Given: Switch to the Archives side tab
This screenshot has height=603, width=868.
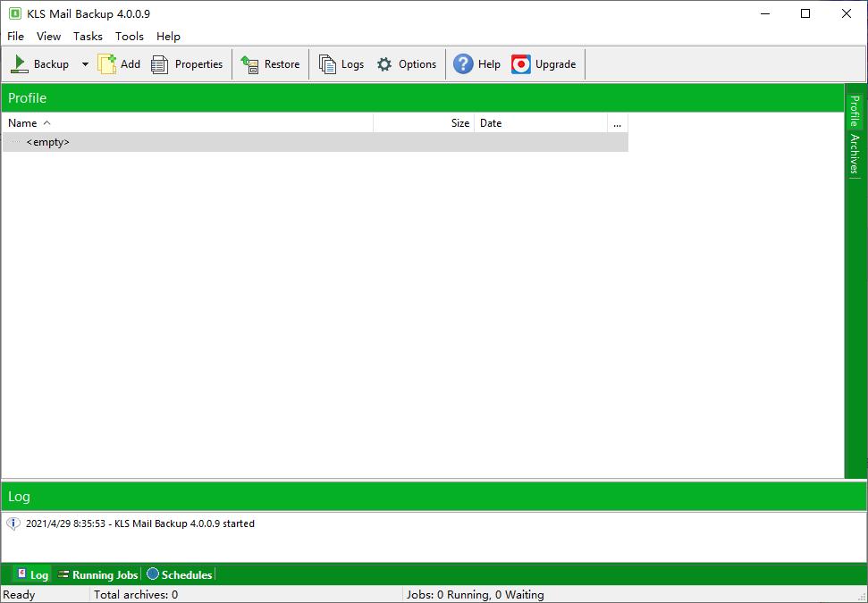Looking at the screenshot, I should (x=855, y=154).
